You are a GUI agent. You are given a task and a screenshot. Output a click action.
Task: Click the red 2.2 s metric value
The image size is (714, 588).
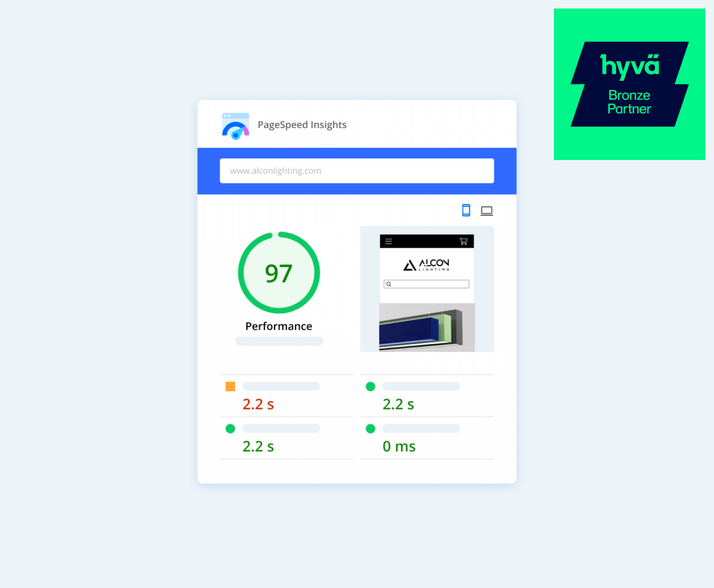coord(258,405)
